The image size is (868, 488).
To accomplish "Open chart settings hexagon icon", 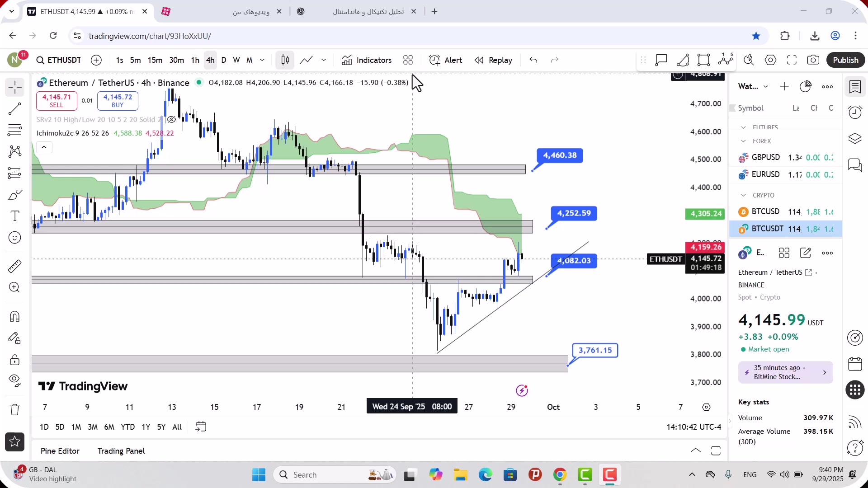I will tap(771, 60).
